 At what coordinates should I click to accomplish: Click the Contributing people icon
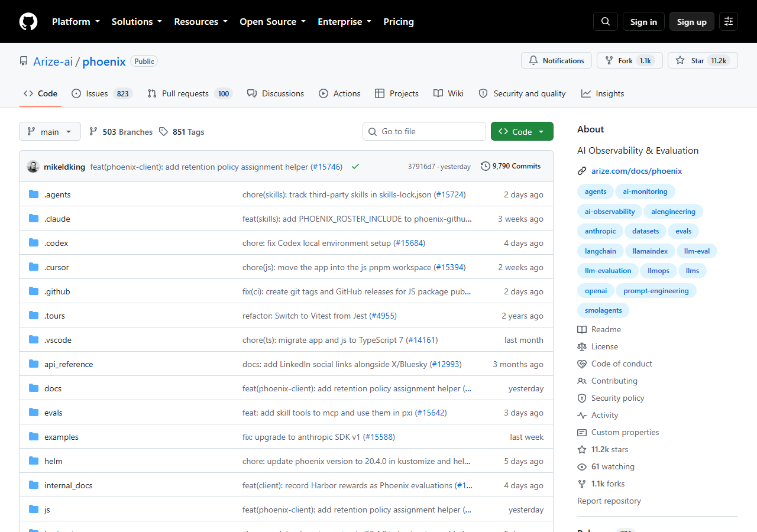pyautogui.click(x=582, y=381)
